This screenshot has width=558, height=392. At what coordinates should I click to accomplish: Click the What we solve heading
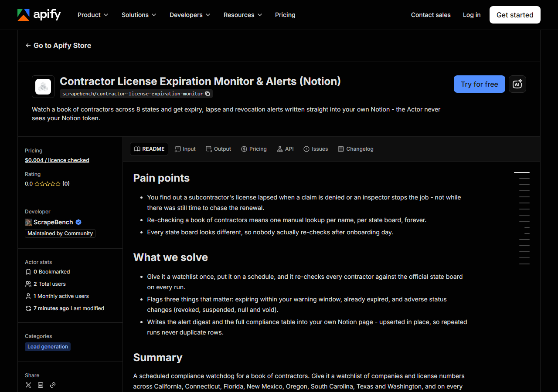point(170,257)
